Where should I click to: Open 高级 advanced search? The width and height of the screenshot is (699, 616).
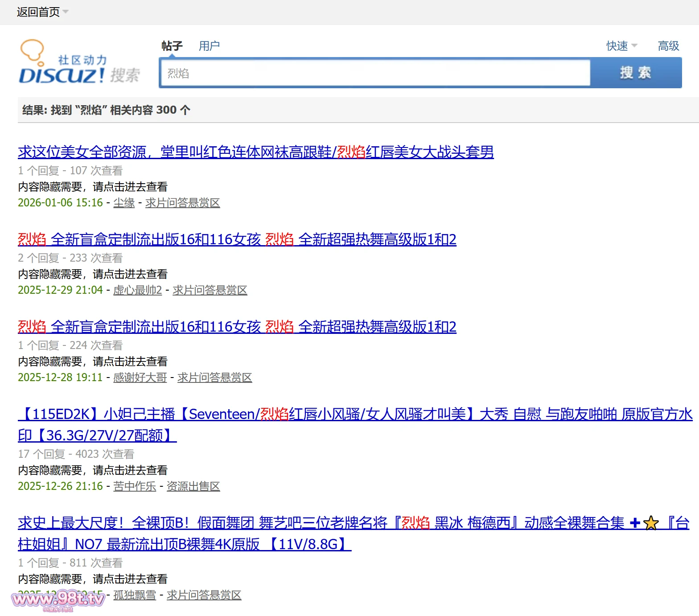(x=668, y=46)
